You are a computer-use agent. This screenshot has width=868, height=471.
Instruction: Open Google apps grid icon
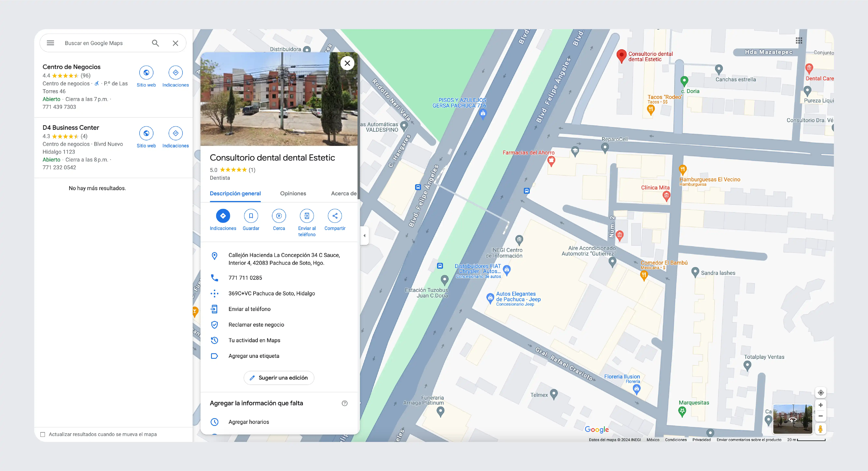pyautogui.click(x=799, y=41)
